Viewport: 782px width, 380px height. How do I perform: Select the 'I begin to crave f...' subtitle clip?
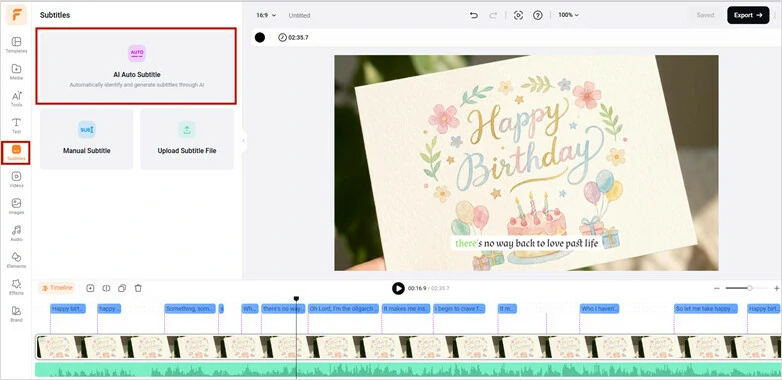(x=459, y=309)
